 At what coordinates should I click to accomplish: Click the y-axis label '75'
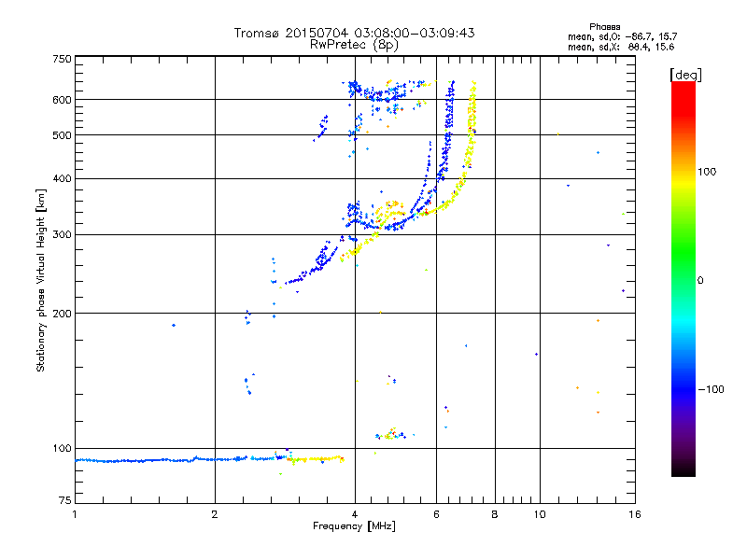coord(65,500)
